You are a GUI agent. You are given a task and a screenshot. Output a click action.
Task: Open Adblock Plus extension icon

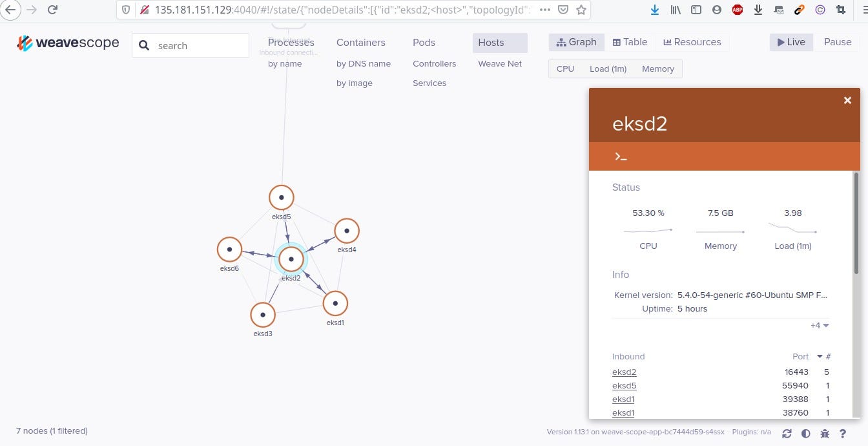click(x=738, y=10)
